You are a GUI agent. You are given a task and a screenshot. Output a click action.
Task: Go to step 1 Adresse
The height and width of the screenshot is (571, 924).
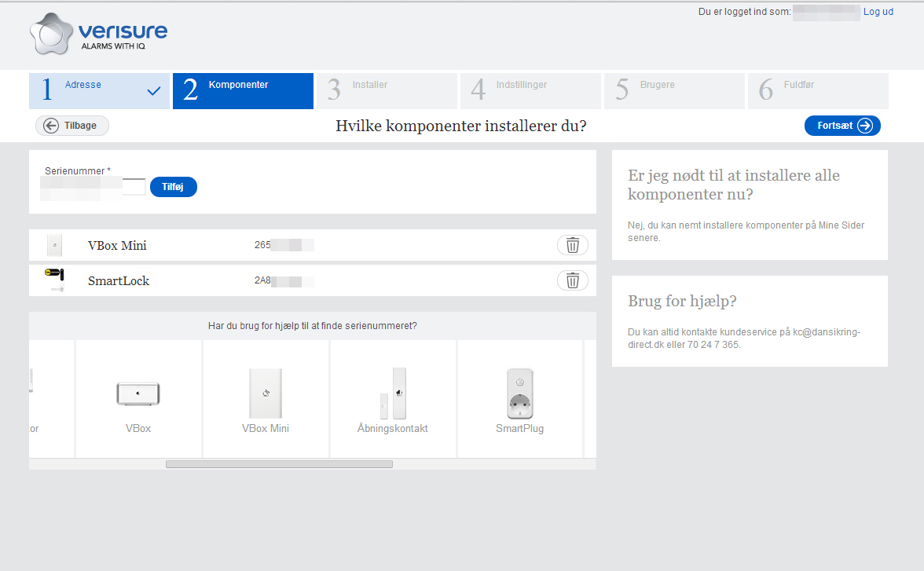pos(99,91)
